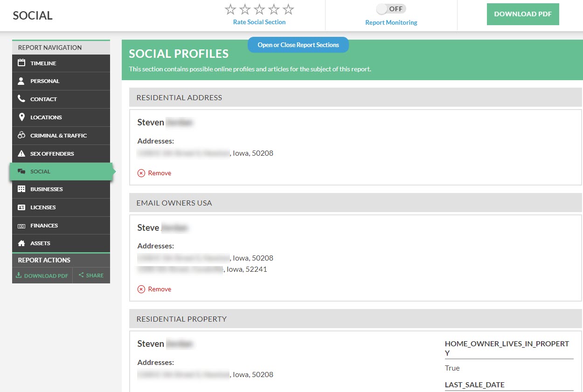This screenshot has height=392, width=583.
Task: Click Open or Close Report Sections button
Action: [298, 45]
